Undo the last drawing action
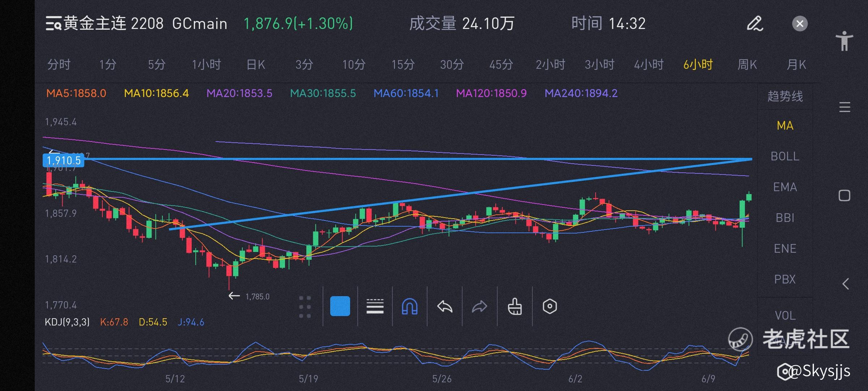This screenshot has height=391, width=868. [x=445, y=307]
